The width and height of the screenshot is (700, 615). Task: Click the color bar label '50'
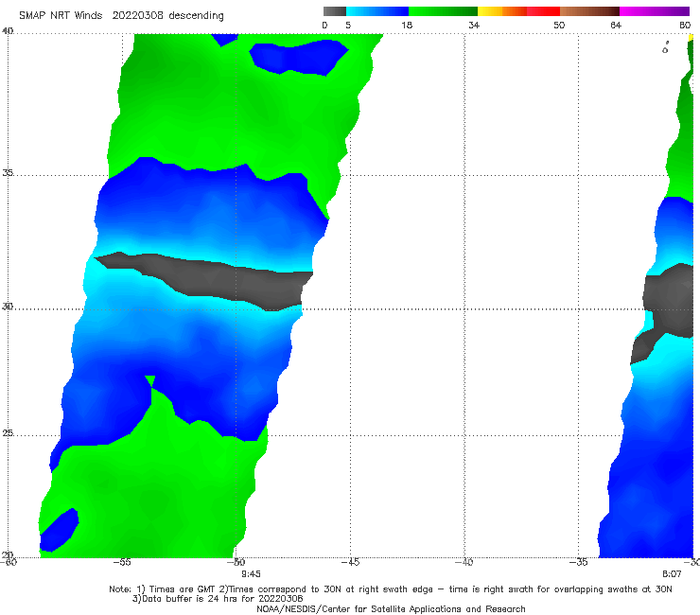coord(559,25)
